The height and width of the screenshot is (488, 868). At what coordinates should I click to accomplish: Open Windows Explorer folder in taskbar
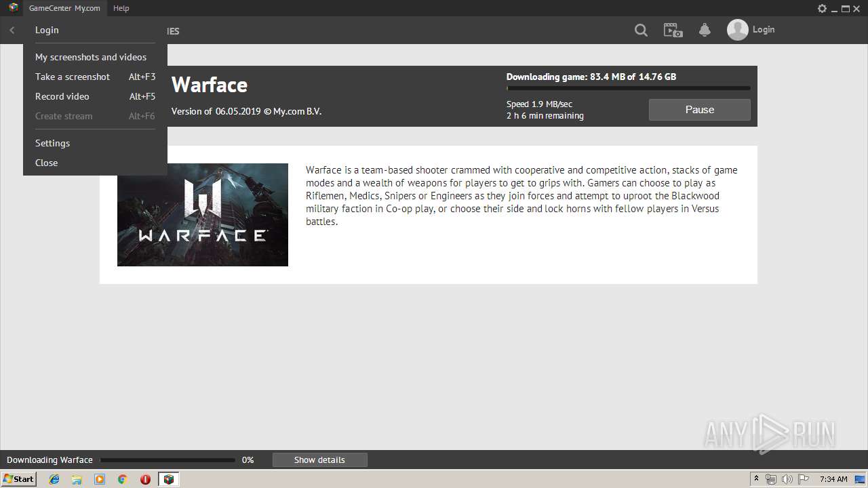pos(77,479)
